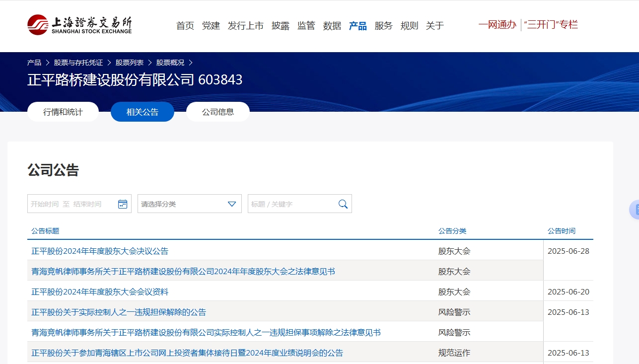This screenshot has height=364, width=639.
Task: Go to 股票列表 breadcrumb
Action: coord(130,63)
